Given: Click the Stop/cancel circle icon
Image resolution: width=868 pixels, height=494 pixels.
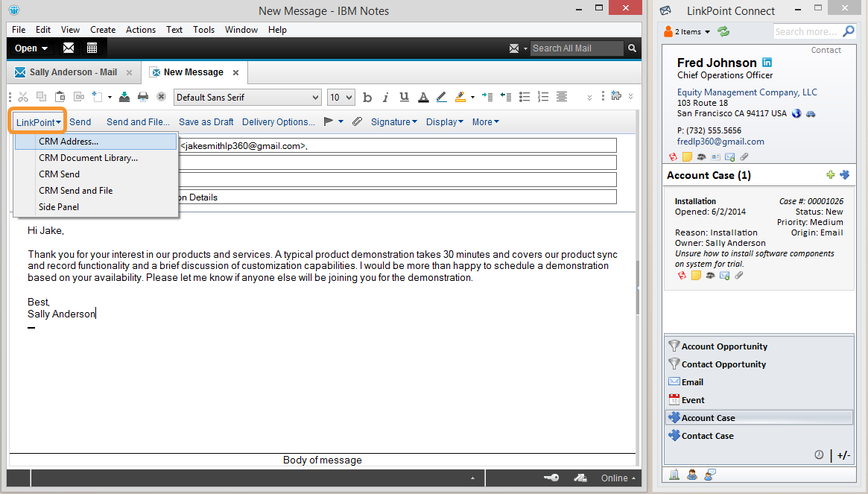Looking at the screenshot, I should [161, 97].
